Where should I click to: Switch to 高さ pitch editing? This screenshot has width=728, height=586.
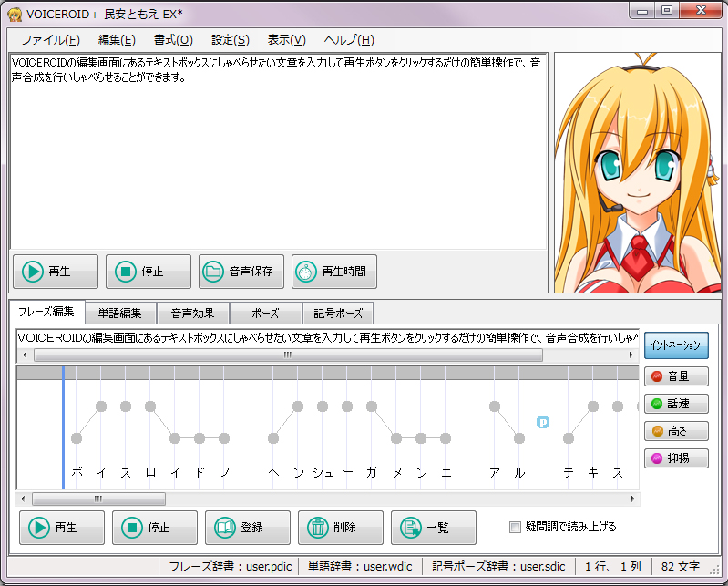pos(676,431)
